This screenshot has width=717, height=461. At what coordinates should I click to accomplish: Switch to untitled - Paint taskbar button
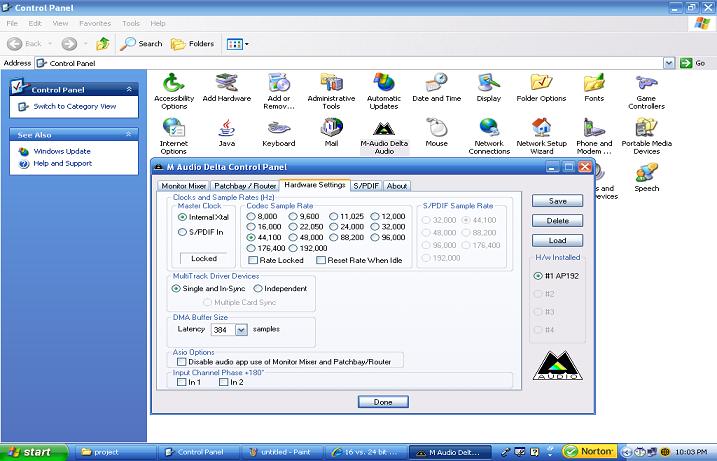(x=282, y=452)
